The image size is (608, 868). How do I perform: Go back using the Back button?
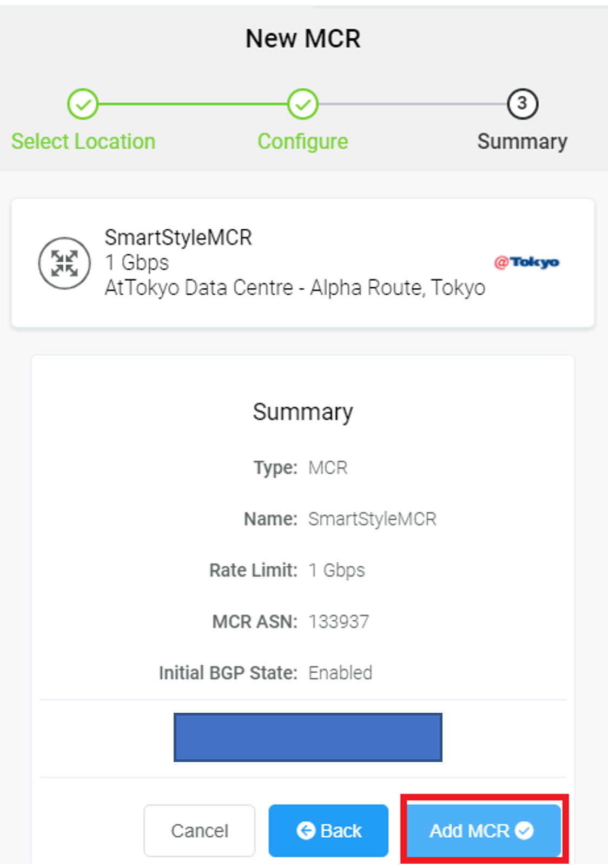point(329,831)
